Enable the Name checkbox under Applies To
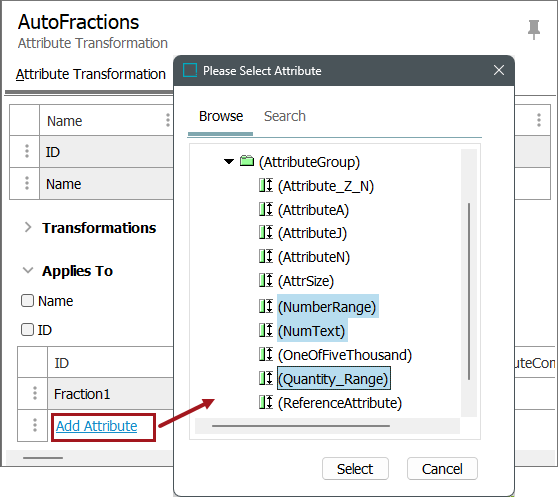 tap(27, 301)
